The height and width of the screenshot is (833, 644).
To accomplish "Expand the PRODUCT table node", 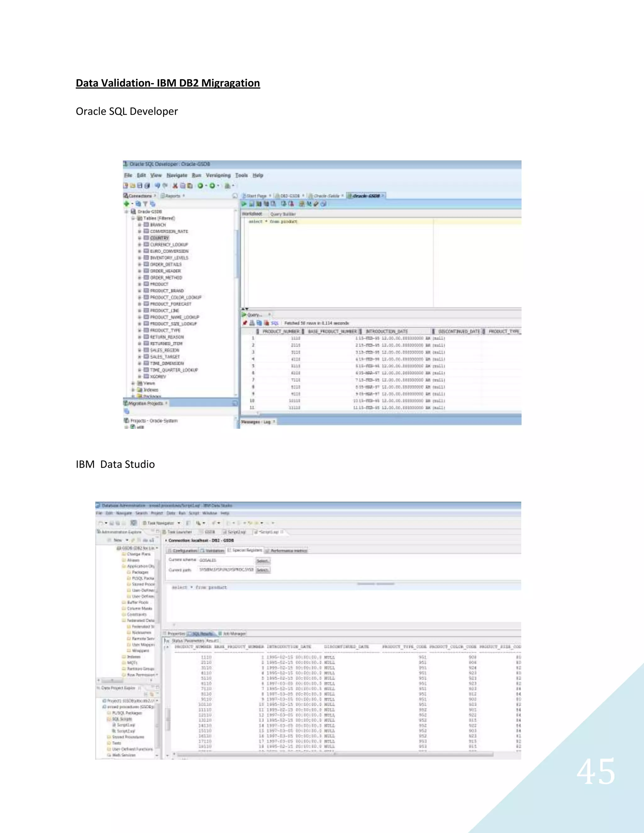I will [140, 284].
